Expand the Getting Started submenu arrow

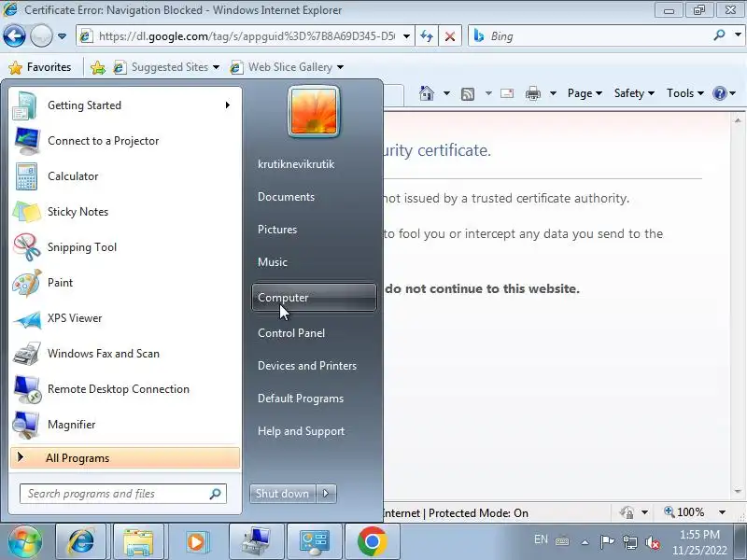(x=228, y=105)
